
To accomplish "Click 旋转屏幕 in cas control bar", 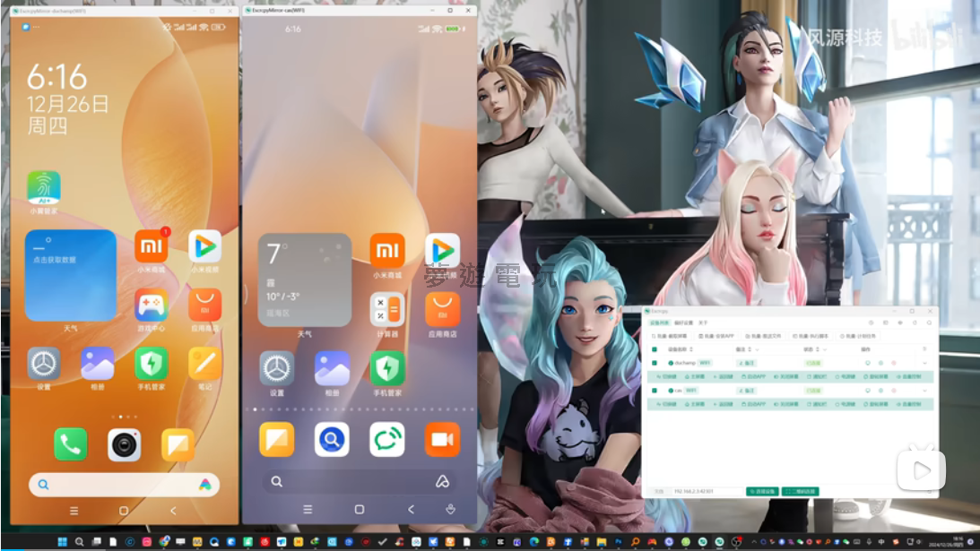I will coord(876,404).
